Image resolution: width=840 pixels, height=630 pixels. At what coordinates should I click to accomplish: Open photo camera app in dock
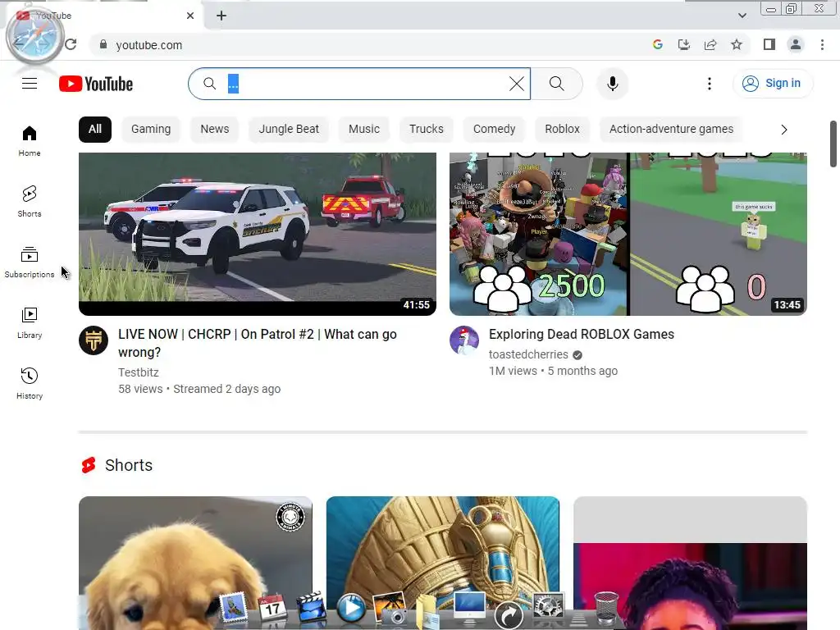click(390, 609)
